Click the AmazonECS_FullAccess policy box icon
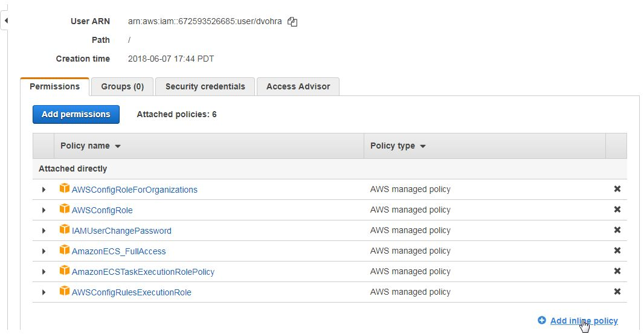This screenshot has height=334, width=644. 65,250
